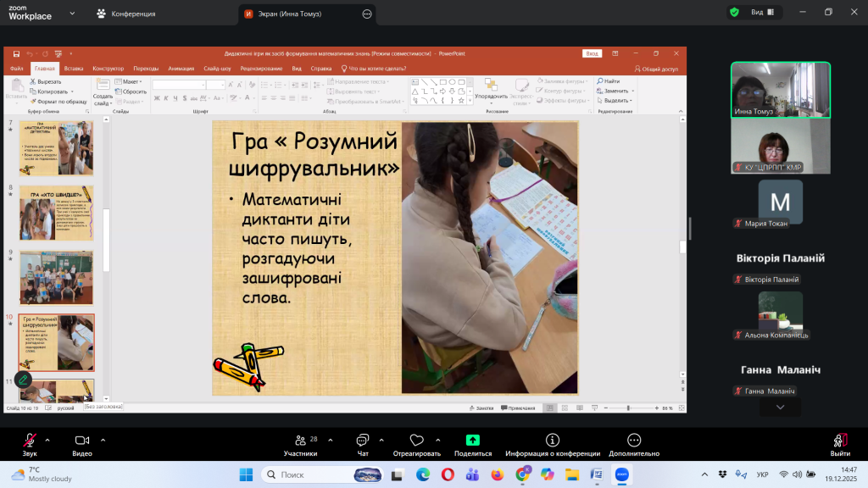Click the annotation pencil icon on shared screen
The image size is (868, 488).
point(23,380)
